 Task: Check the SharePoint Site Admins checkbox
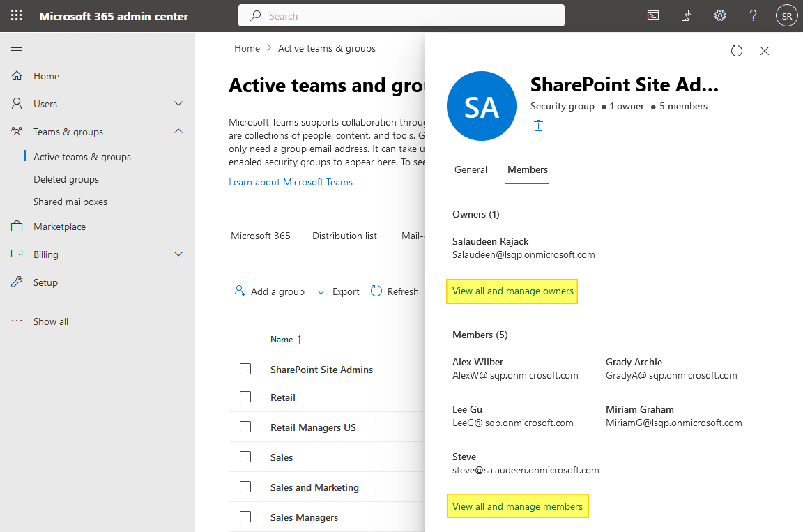(x=245, y=369)
